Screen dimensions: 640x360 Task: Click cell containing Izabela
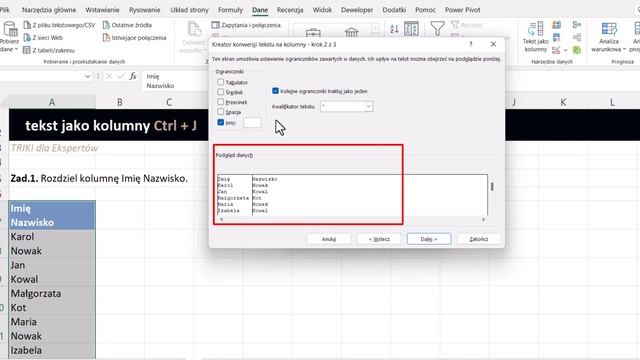click(52, 350)
